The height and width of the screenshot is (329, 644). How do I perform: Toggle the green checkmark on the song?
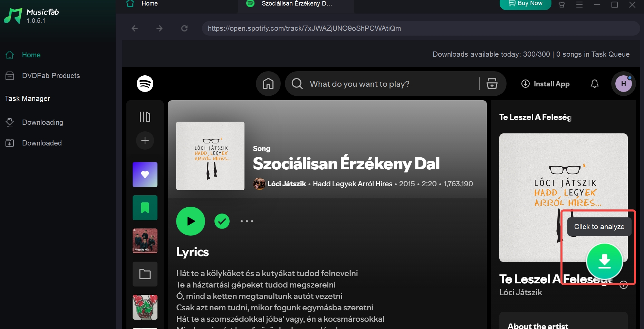coord(222,221)
